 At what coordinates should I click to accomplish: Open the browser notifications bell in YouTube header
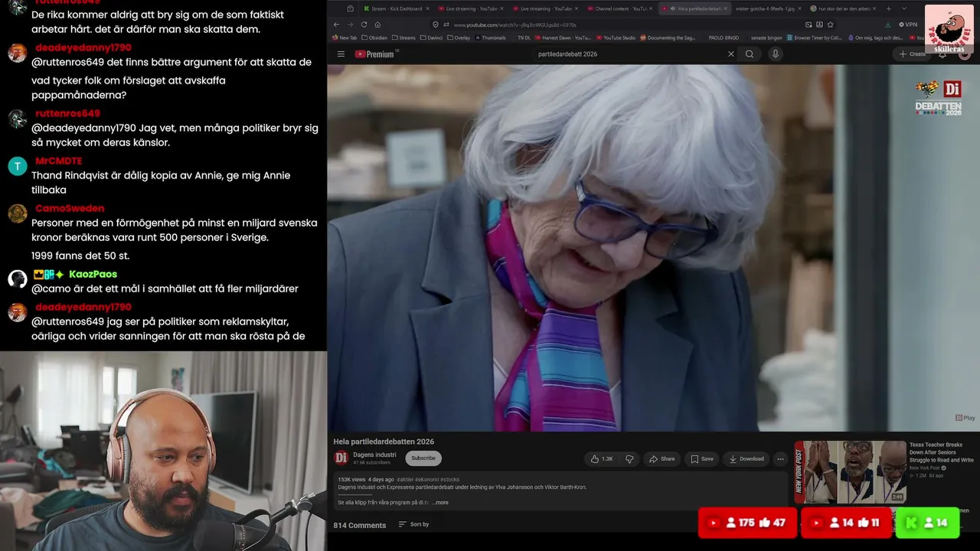tap(942, 54)
